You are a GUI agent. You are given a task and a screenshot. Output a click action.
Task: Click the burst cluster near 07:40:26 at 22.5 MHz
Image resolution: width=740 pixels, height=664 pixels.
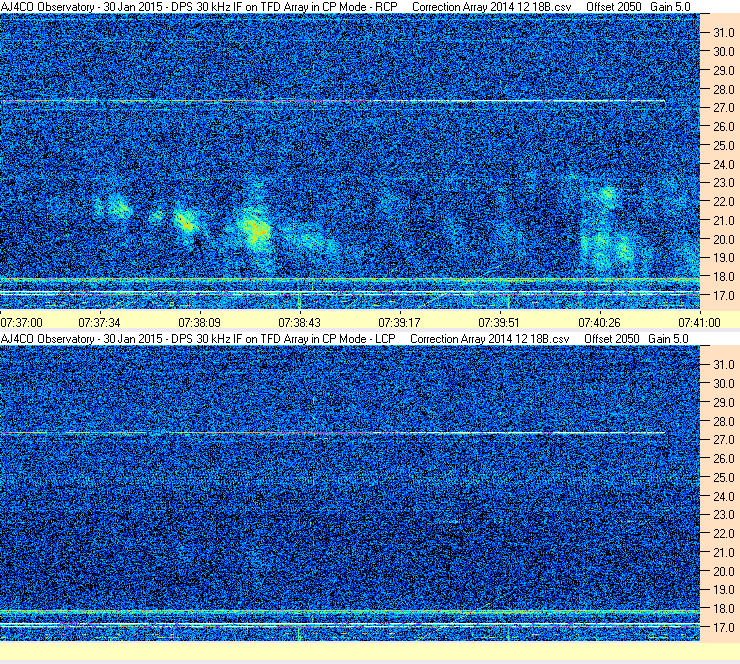tap(608, 194)
